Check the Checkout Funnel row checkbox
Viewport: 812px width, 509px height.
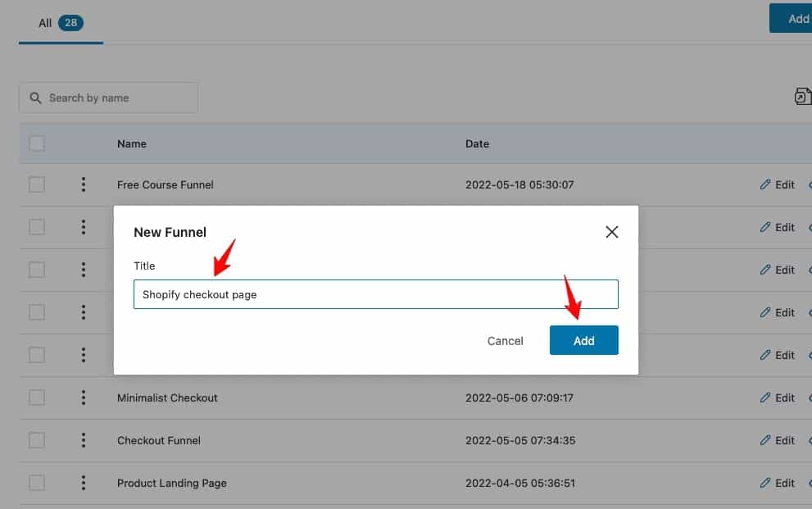(x=37, y=440)
